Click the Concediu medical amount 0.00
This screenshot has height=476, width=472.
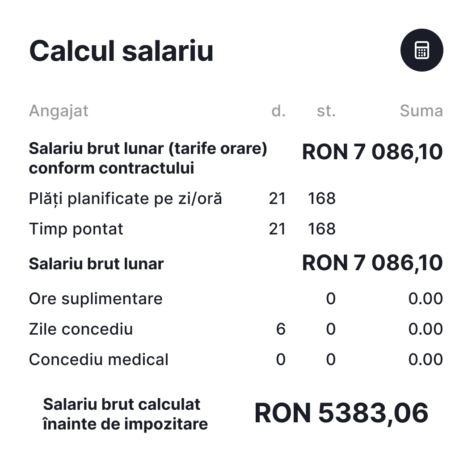tap(425, 360)
